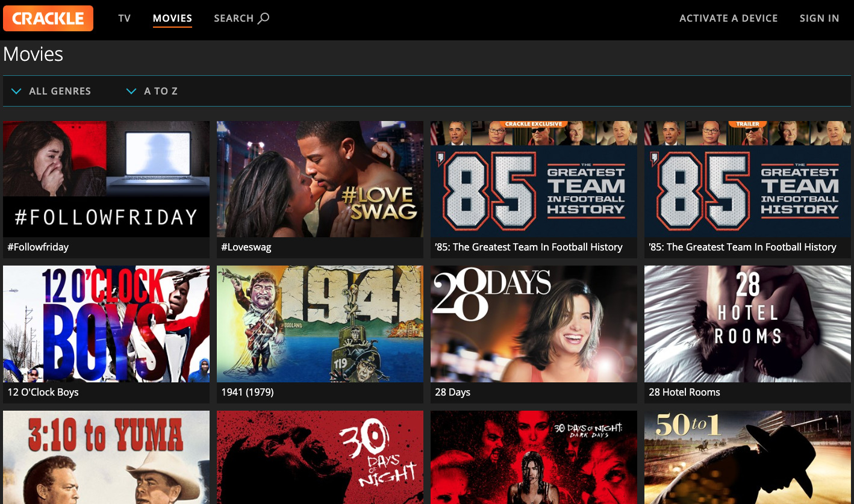This screenshot has width=854, height=504.
Task: Click Activate a Device link
Action: coord(729,18)
